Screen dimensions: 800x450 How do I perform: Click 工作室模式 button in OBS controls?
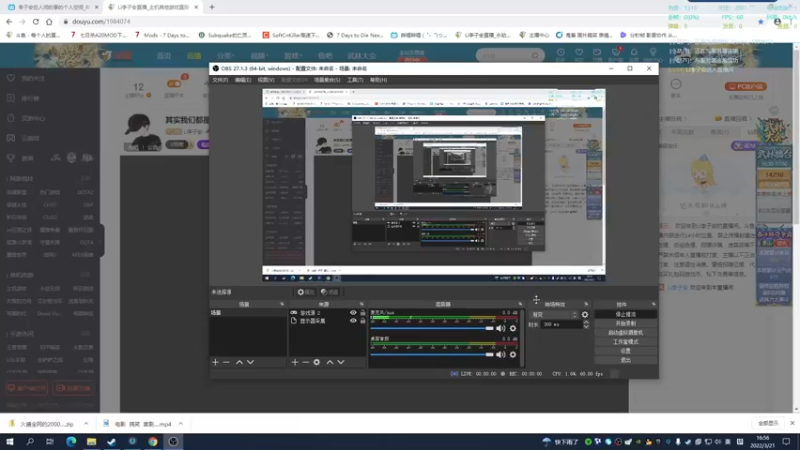pos(626,342)
